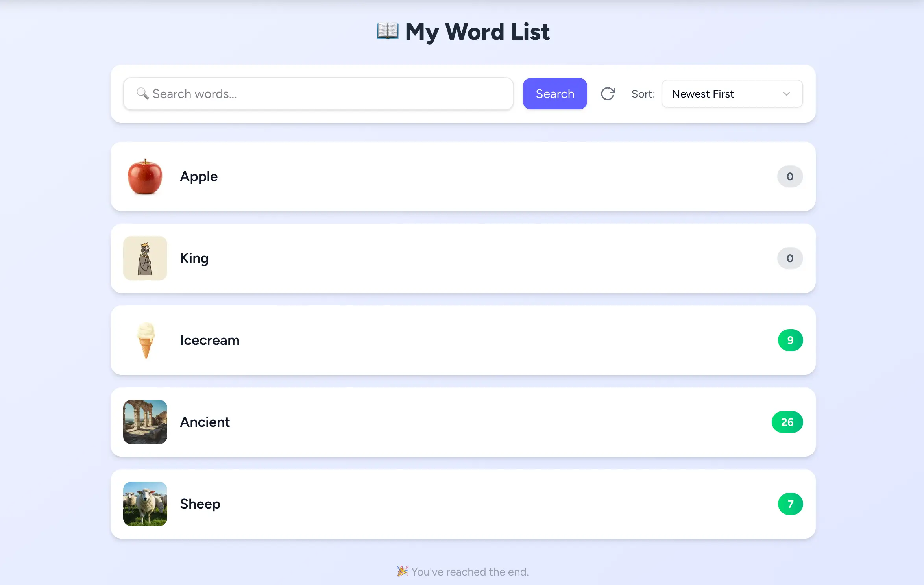The image size is (924, 585).
Task: Click the Apple picture thumbnail
Action: [145, 177]
